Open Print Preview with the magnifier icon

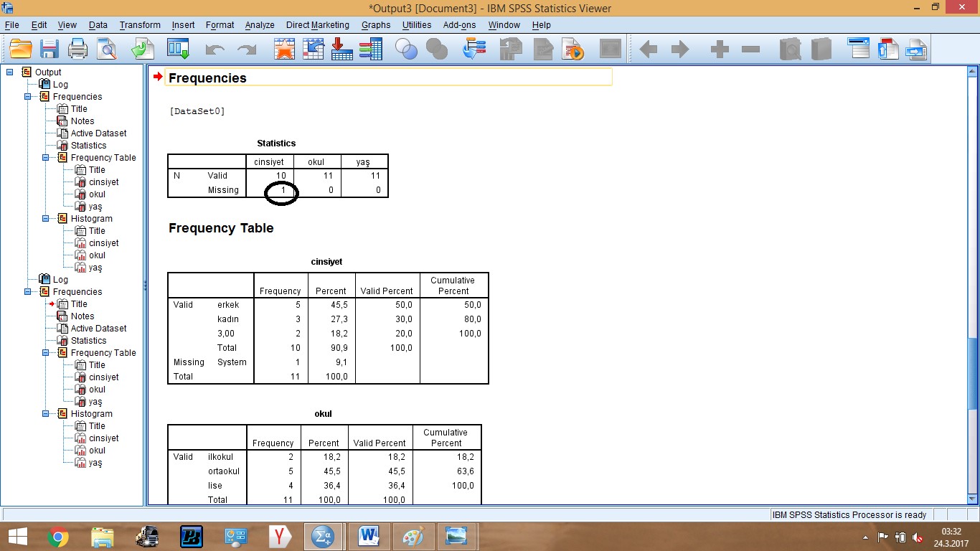click(107, 50)
